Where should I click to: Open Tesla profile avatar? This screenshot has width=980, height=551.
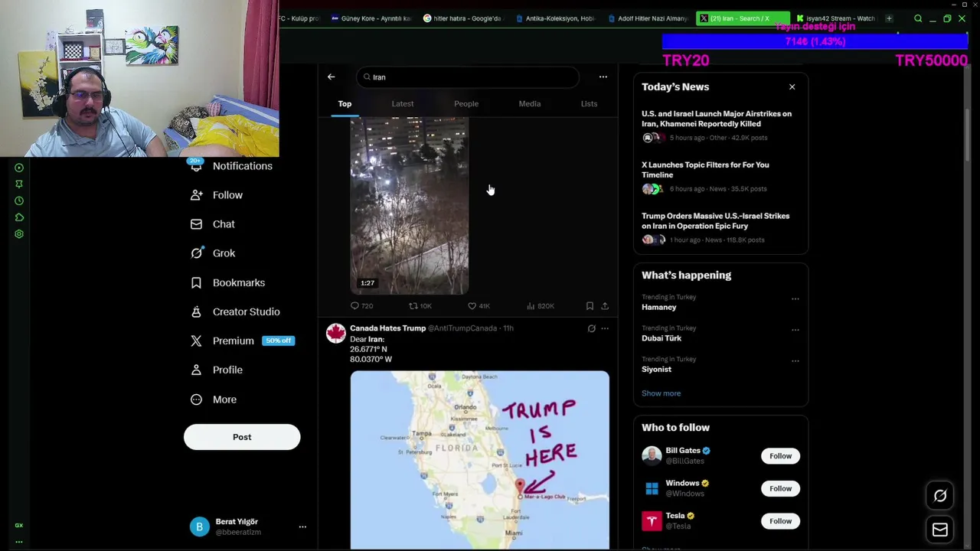click(652, 521)
